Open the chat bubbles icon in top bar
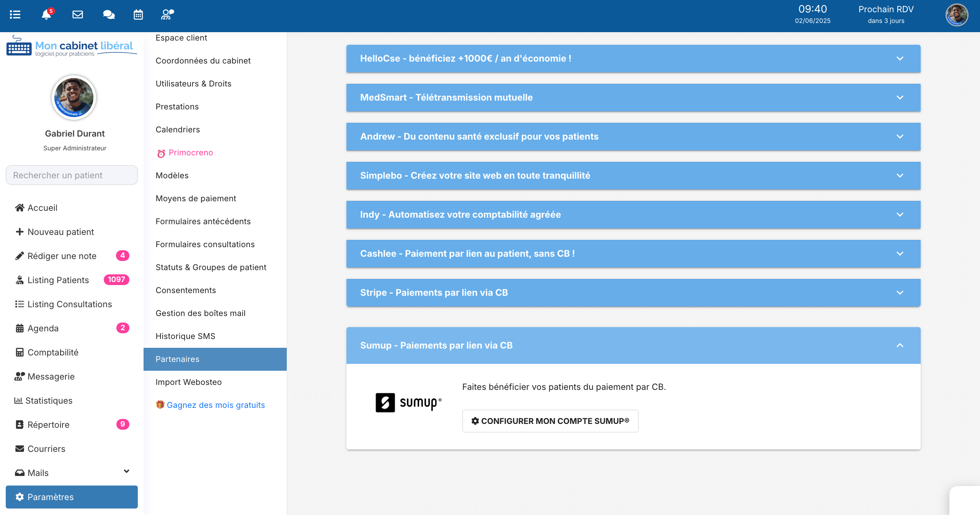 click(x=109, y=15)
